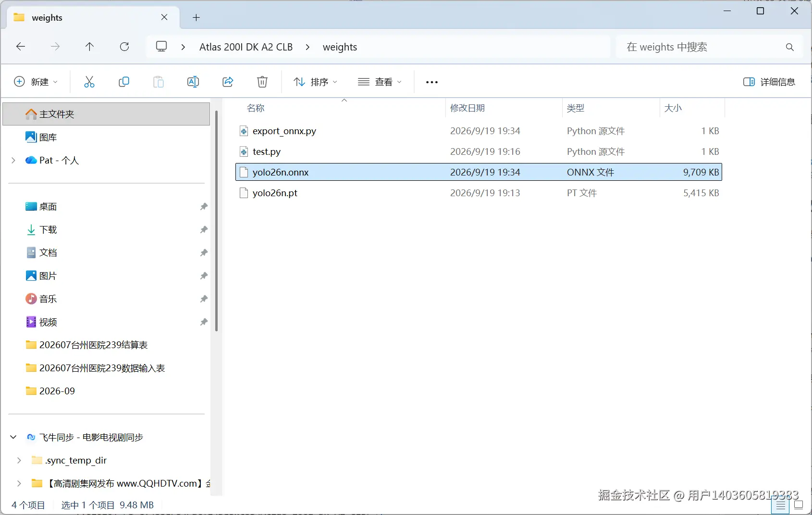Open the 2026-09 folder in sidebar

(x=106, y=391)
